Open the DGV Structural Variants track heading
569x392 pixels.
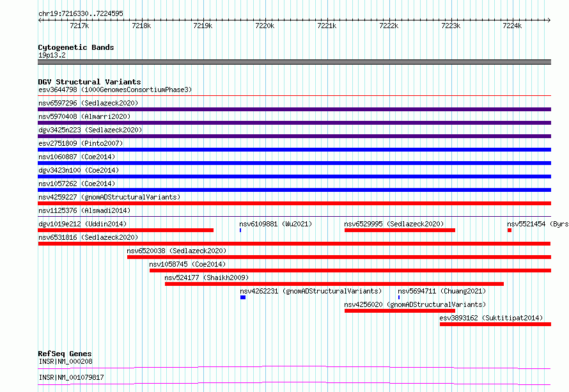click(x=90, y=82)
